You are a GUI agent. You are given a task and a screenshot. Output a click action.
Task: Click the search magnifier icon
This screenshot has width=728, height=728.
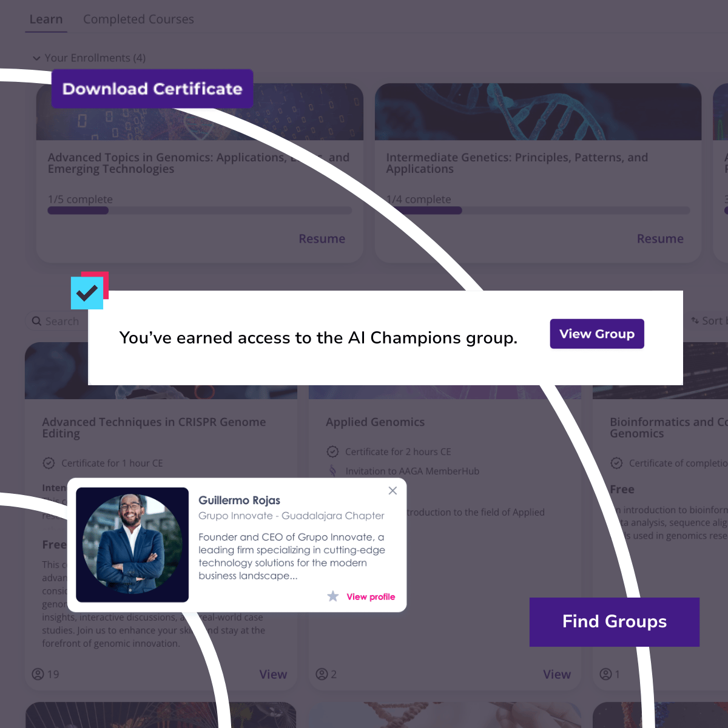pos(36,321)
